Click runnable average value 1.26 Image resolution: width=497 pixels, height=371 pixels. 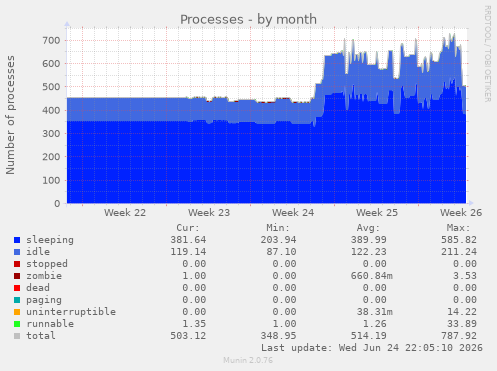point(375,324)
